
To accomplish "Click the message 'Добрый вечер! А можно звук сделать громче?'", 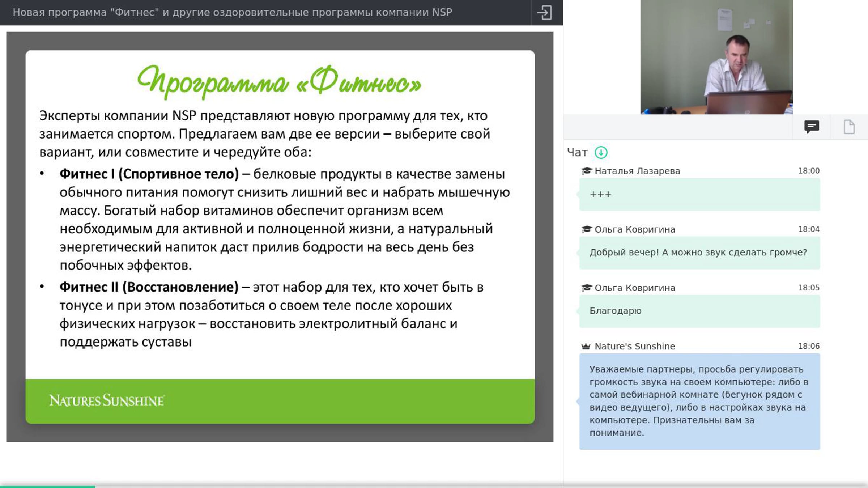I will point(699,253).
